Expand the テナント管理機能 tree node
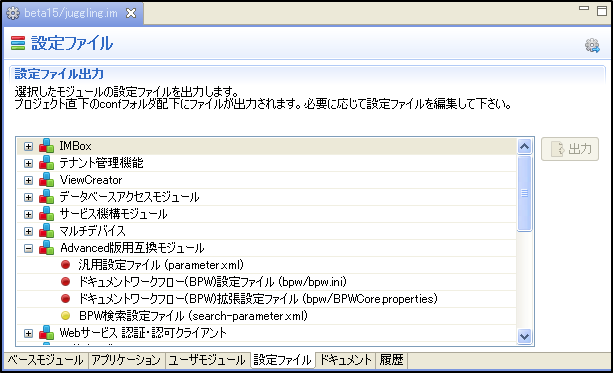 coord(28,163)
